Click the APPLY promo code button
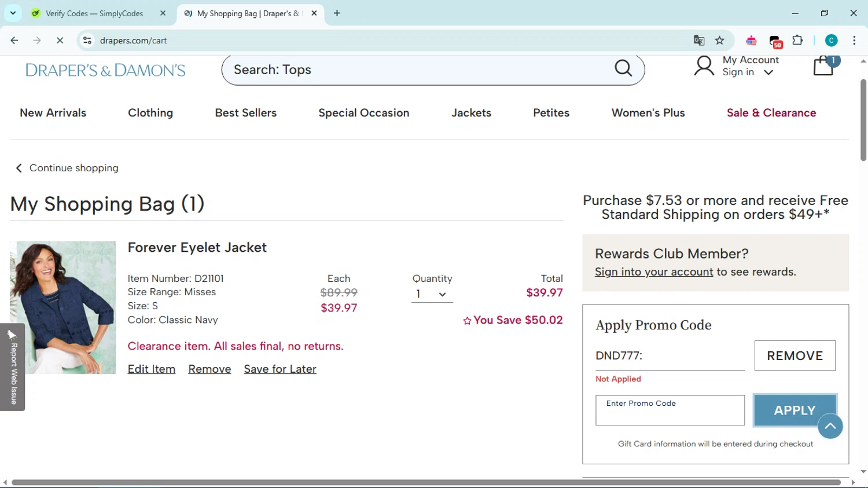 point(795,410)
